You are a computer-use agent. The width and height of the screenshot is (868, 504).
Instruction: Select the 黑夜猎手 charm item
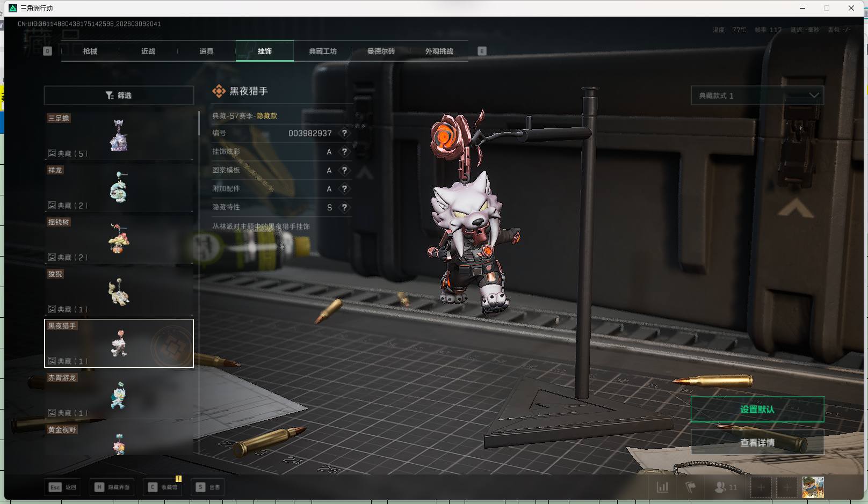click(119, 344)
